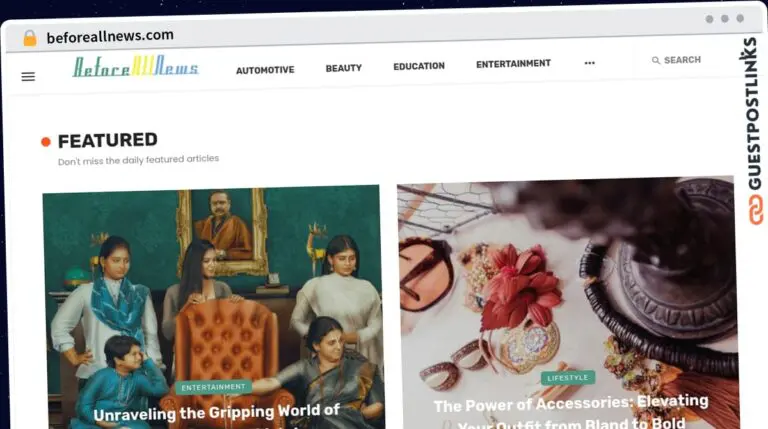Viewport: 768px width, 429px height.
Task: Click the accessories flat-lay thumbnail
Action: [x=568, y=303]
